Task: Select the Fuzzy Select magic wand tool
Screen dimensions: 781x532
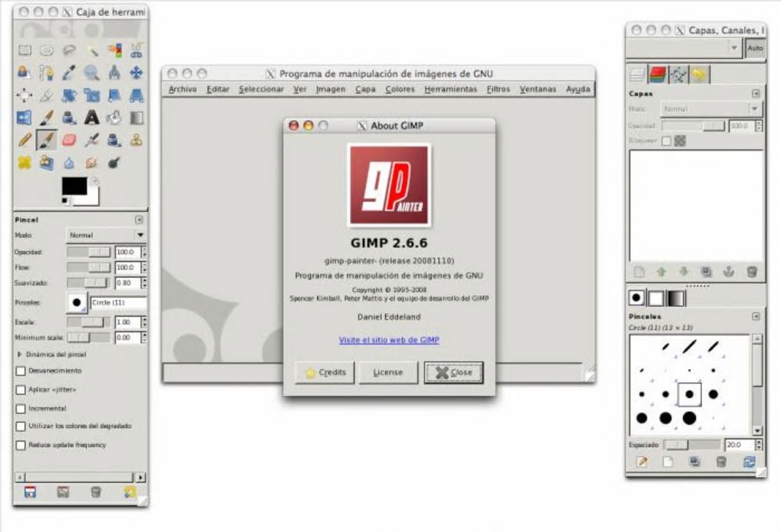Action: 92,51
